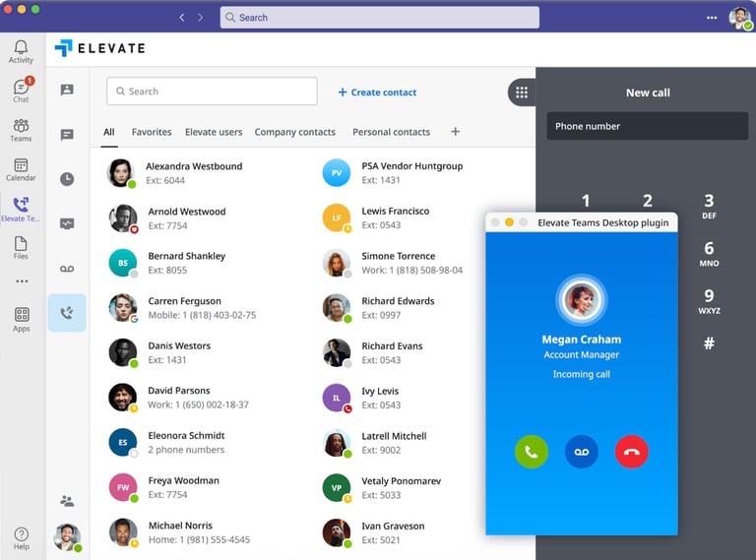This screenshot has height=560, width=756.
Task: Open contact Richard Edwards
Action: (x=378, y=307)
